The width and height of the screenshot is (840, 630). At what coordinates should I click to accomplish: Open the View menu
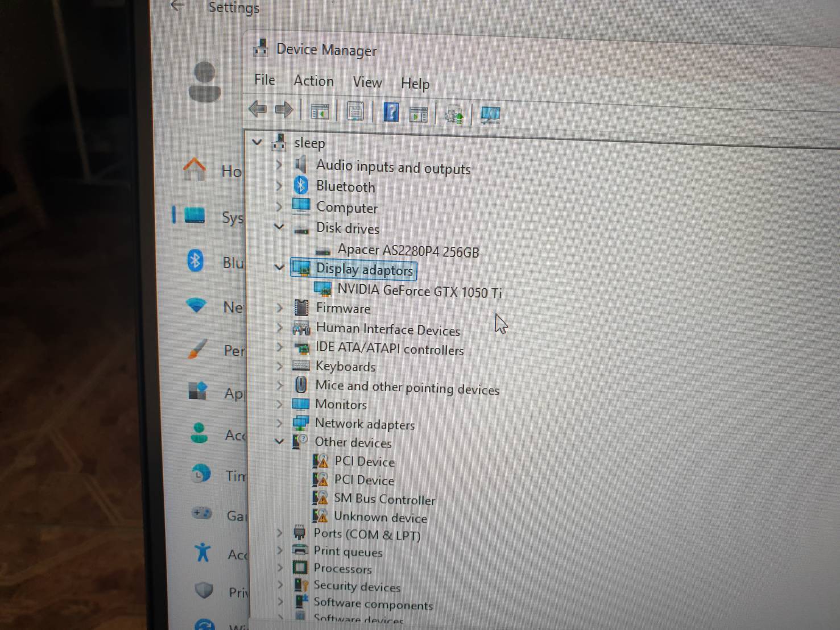click(x=367, y=82)
